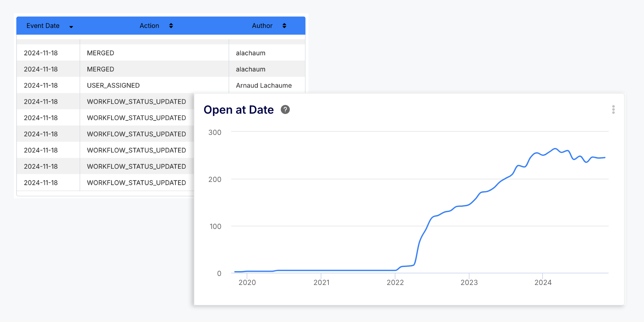Click the USER_ASSIGNED event row
The width and height of the screenshot is (644, 322).
tap(113, 85)
